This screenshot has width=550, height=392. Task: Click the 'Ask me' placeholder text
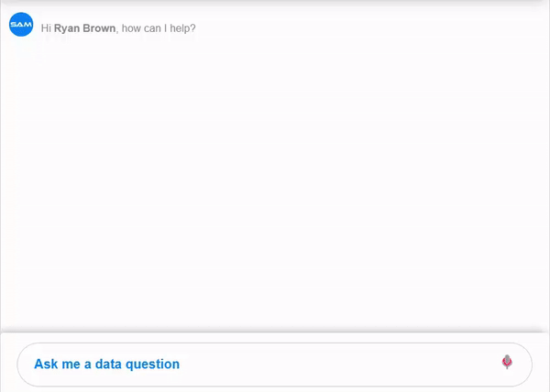[x=57, y=365]
